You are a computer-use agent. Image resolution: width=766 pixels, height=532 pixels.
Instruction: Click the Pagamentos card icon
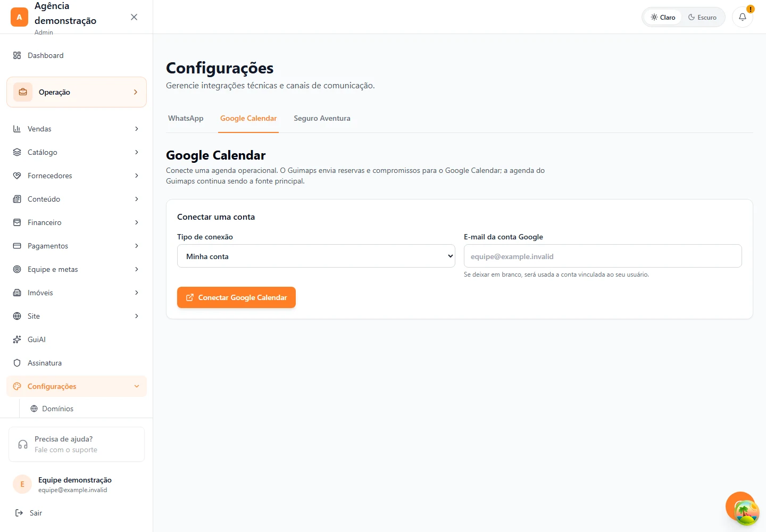[17, 246]
